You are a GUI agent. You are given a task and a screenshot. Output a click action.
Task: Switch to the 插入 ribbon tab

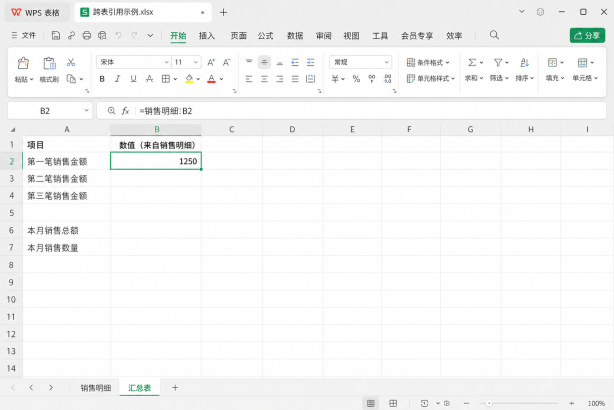click(x=207, y=36)
